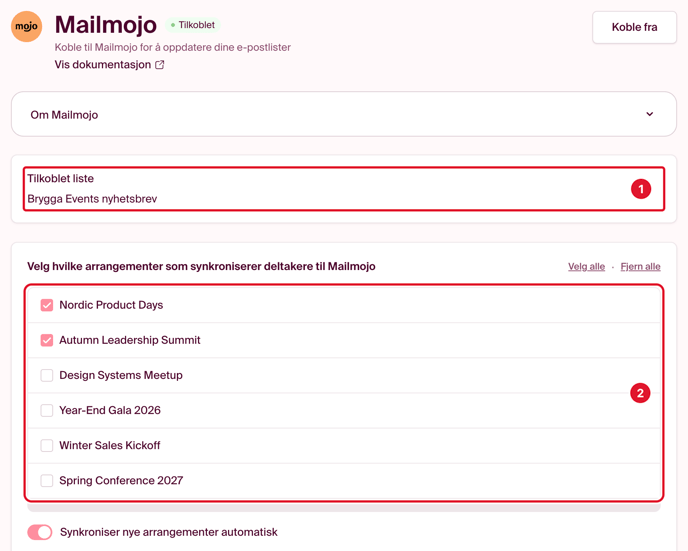This screenshot has width=688, height=551.
Task: Click the Tilkoblet status badge
Action: point(193,25)
